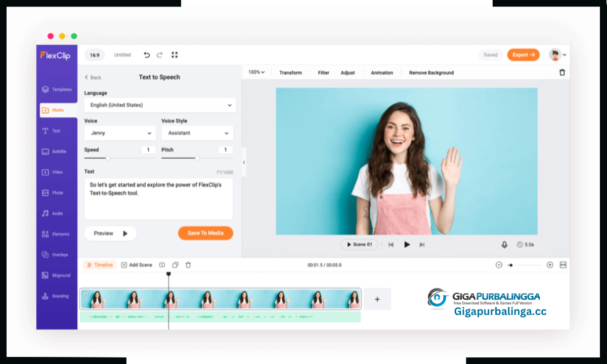The width and height of the screenshot is (607, 364).
Task: Click the 00:01.5 / 00:05.0 time display
Action: pos(324,265)
